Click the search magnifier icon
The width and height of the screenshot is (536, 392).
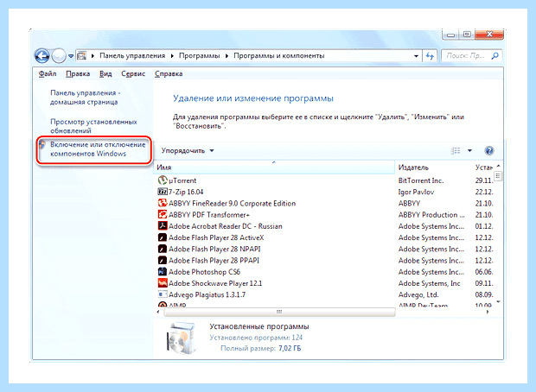pyautogui.click(x=495, y=55)
